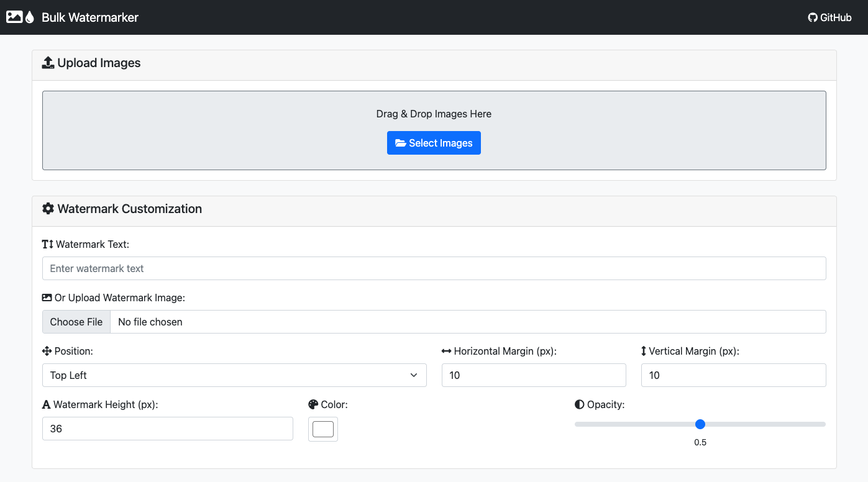
Task: Click the Opacity slider handle
Action: pyautogui.click(x=700, y=424)
